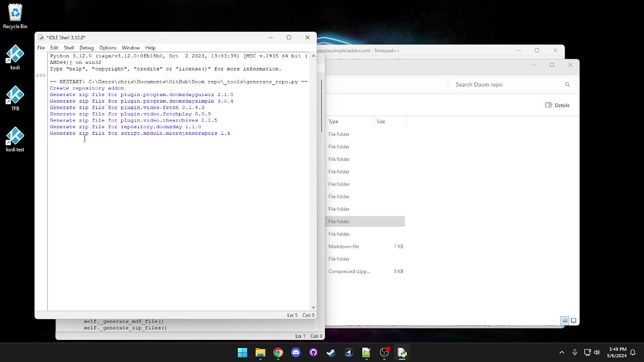Image resolution: width=644 pixels, height=362 pixels.
Task: Open the Shell menu in IDLE
Action: (69, 48)
